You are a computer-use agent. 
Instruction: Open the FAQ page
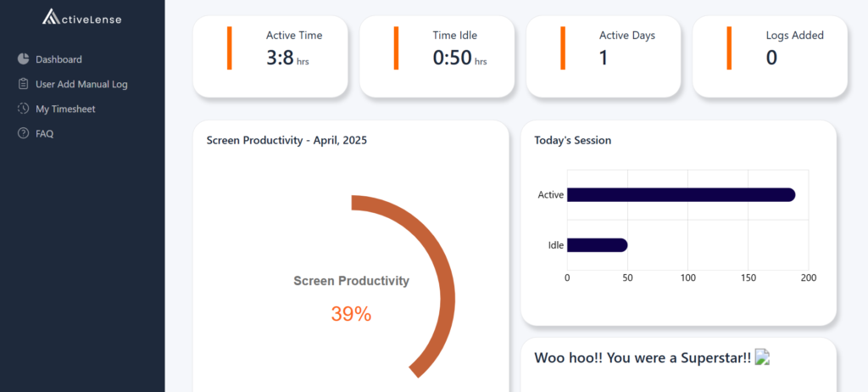point(45,133)
